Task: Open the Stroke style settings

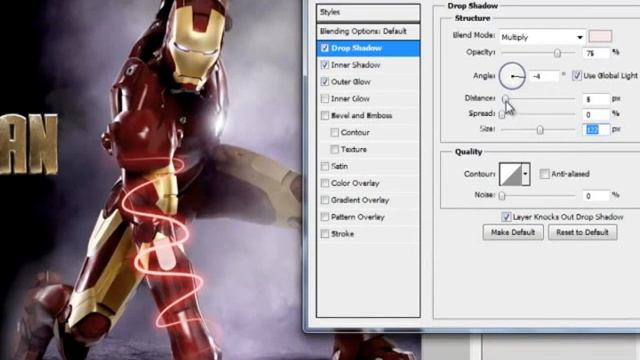Action: point(342,234)
